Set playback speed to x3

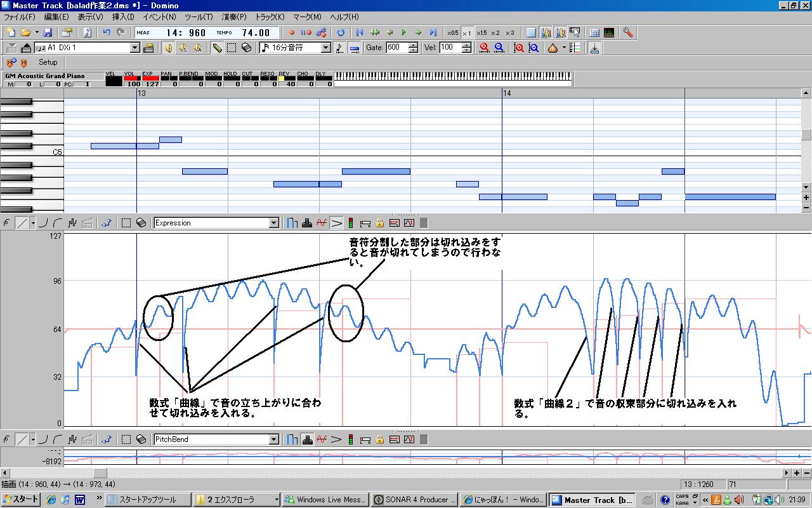pos(510,32)
